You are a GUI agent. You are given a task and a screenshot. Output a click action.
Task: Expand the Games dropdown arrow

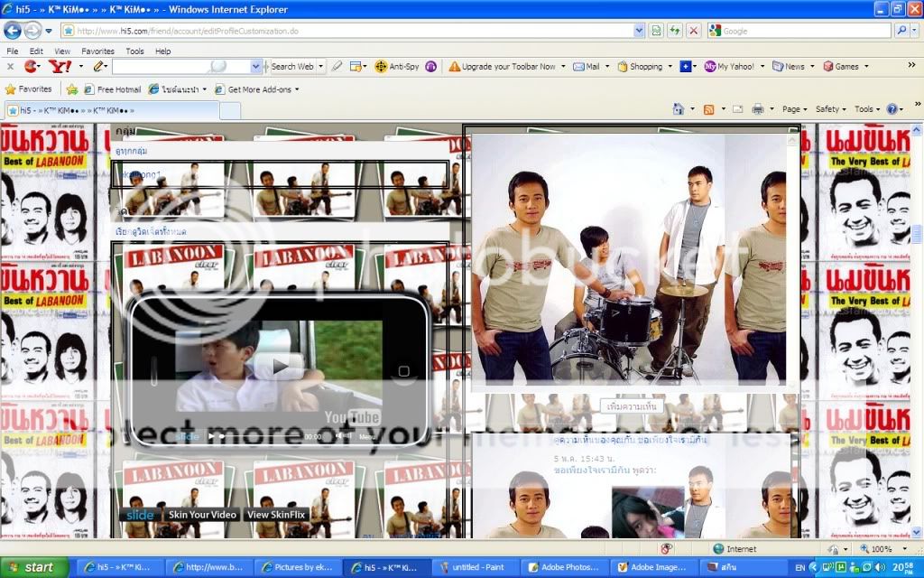[866, 67]
